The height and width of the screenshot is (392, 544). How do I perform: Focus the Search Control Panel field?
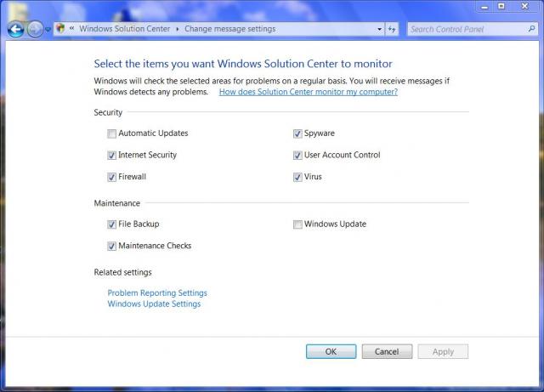[473, 30]
